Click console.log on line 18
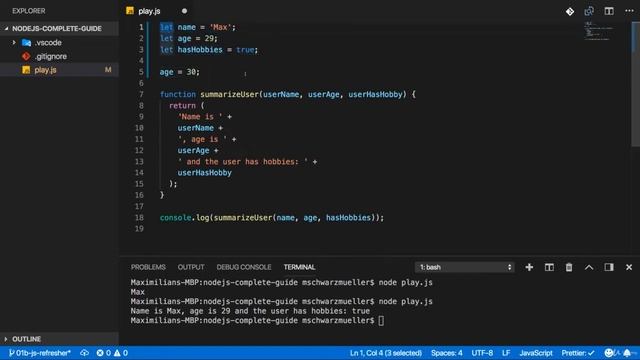Viewport: 640px width, 360px height. click(184, 218)
